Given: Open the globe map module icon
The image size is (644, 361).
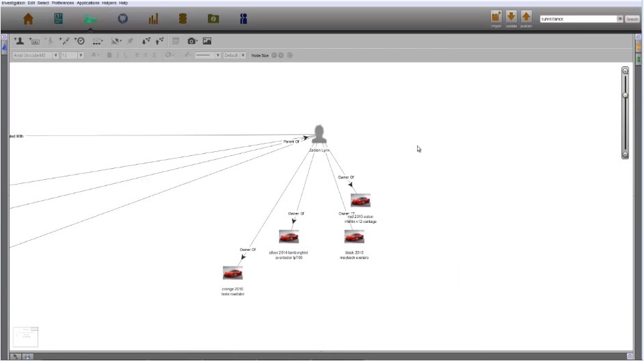Looking at the screenshot, I should pos(123,18).
